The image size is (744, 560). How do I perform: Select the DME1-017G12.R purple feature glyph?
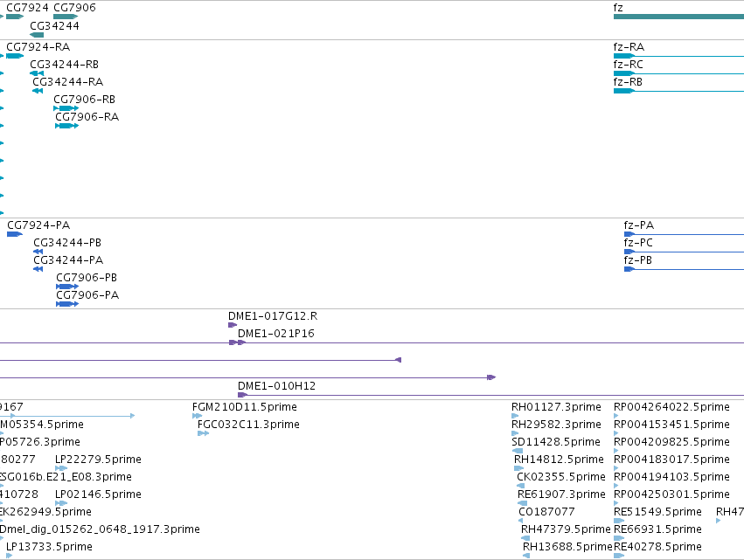[x=233, y=325]
